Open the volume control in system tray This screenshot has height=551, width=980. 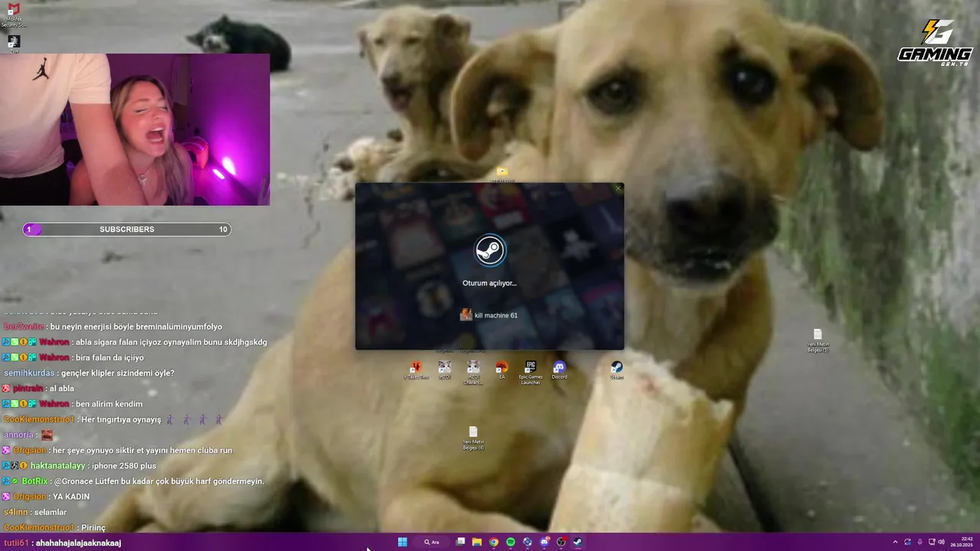(942, 542)
